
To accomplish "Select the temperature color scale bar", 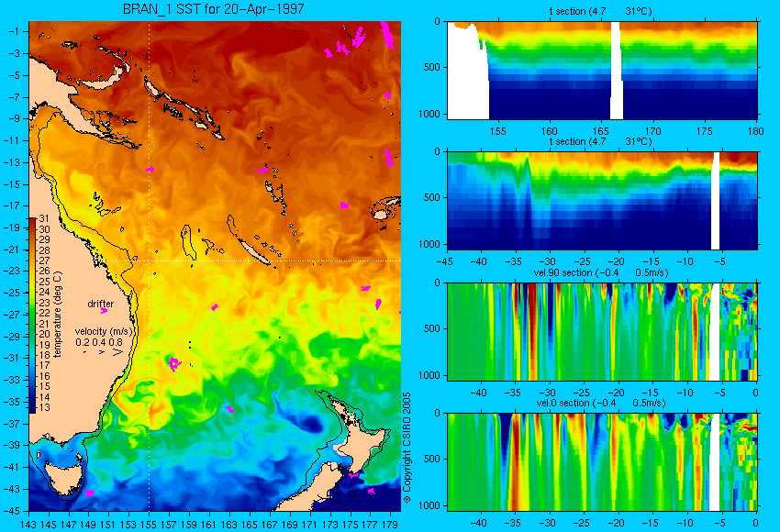I will [x=32, y=315].
